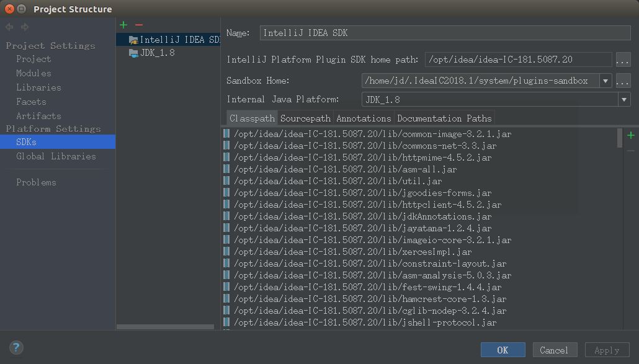Click jar icon of jgoodies-forms.jar

click(x=226, y=193)
